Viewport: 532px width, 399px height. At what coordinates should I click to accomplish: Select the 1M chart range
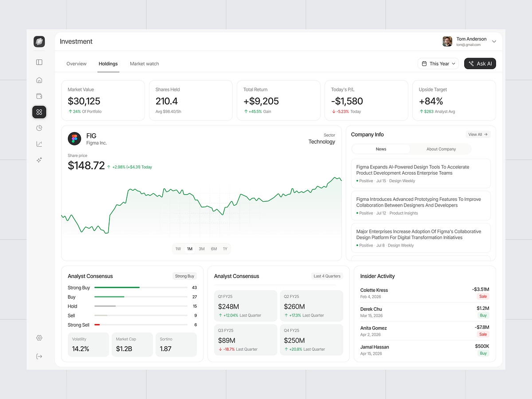tap(190, 249)
